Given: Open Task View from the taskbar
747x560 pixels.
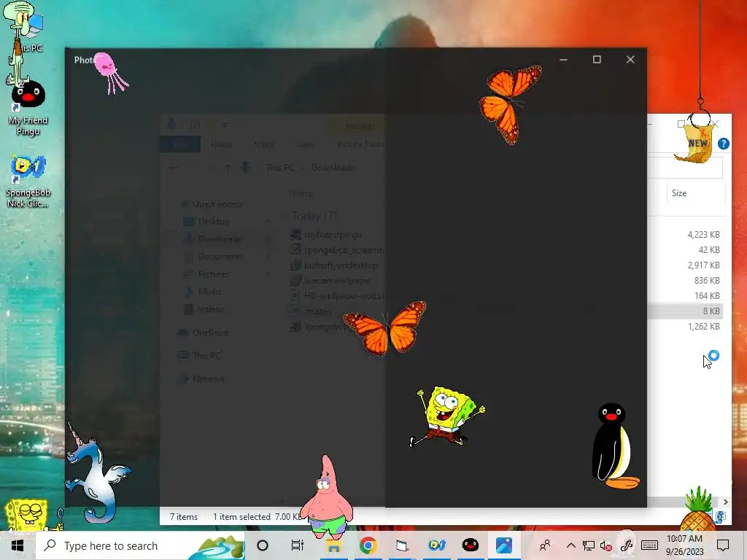Looking at the screenshot, I should coord(298,545).
